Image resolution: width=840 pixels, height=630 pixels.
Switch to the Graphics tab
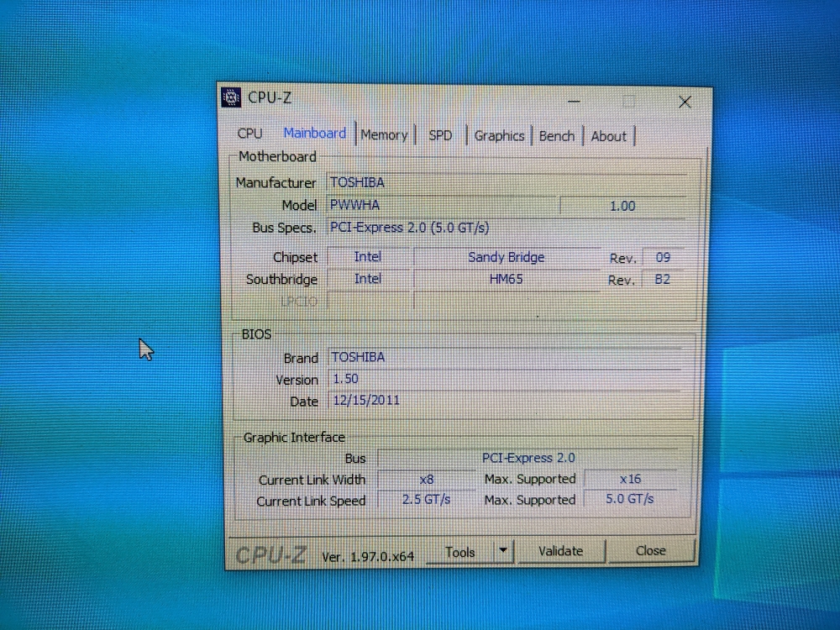point(499,136)
